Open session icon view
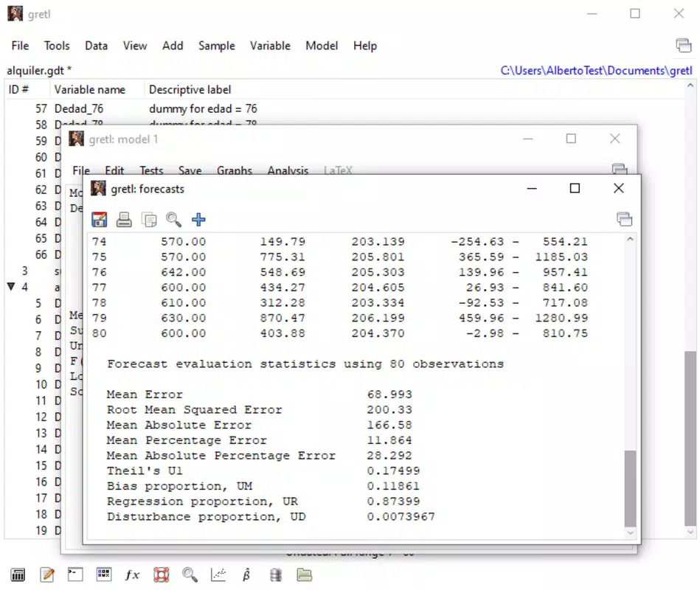Image resolution: width=700 pixels, height=590 pixels. 103,575
